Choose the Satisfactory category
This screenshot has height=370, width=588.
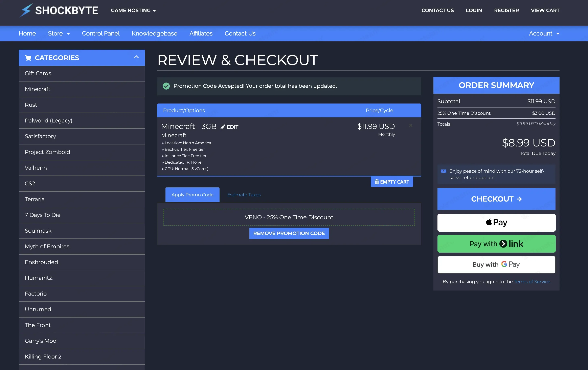click(x=82, y=136)
